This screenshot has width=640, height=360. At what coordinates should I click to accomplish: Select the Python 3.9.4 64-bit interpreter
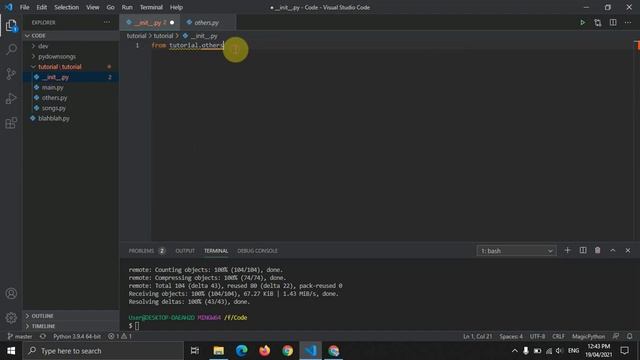pyautogui.click(x=77, y=336)
